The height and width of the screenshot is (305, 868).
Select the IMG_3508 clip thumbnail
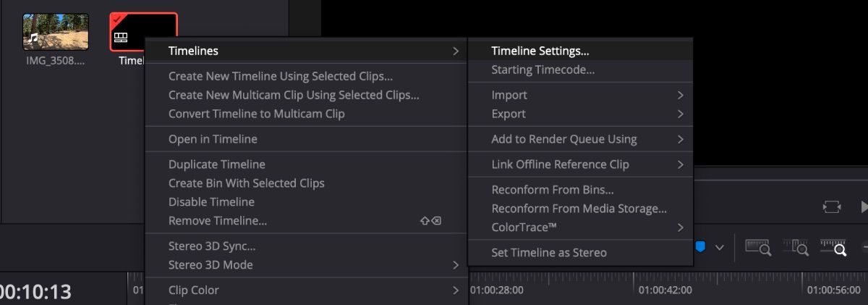click(x=56, y=31)
